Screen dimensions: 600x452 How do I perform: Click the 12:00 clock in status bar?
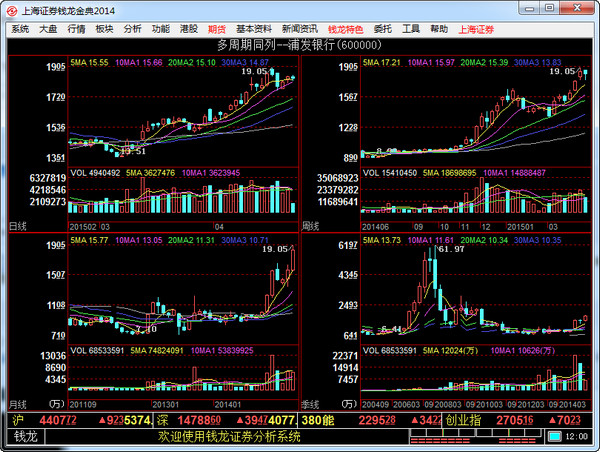click(576, 436)
